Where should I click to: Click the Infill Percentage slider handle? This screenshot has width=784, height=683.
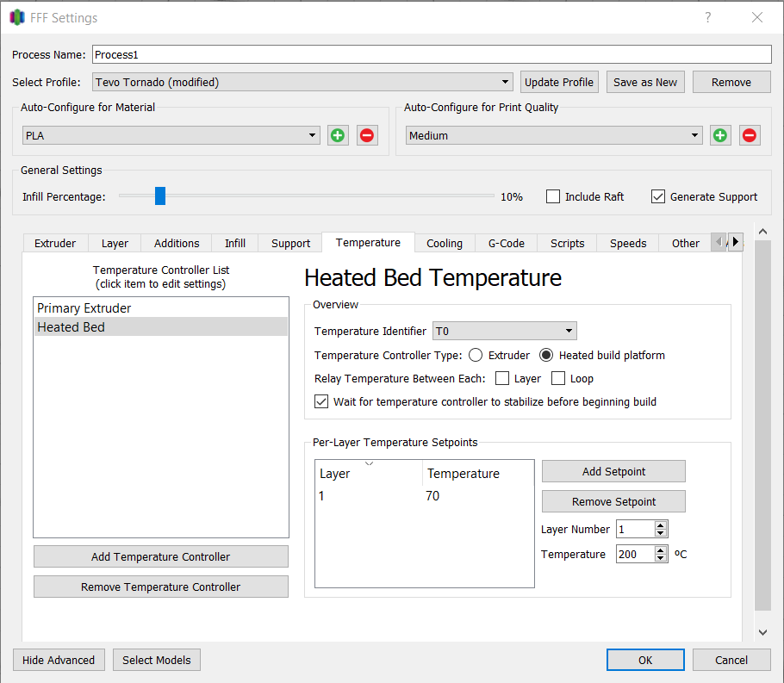[160, 196]
